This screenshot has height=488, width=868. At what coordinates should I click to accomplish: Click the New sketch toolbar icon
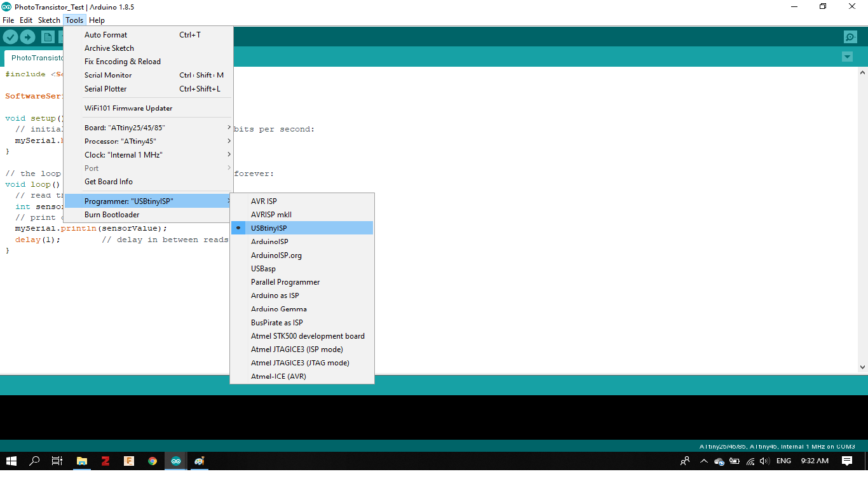click(48, 37)
